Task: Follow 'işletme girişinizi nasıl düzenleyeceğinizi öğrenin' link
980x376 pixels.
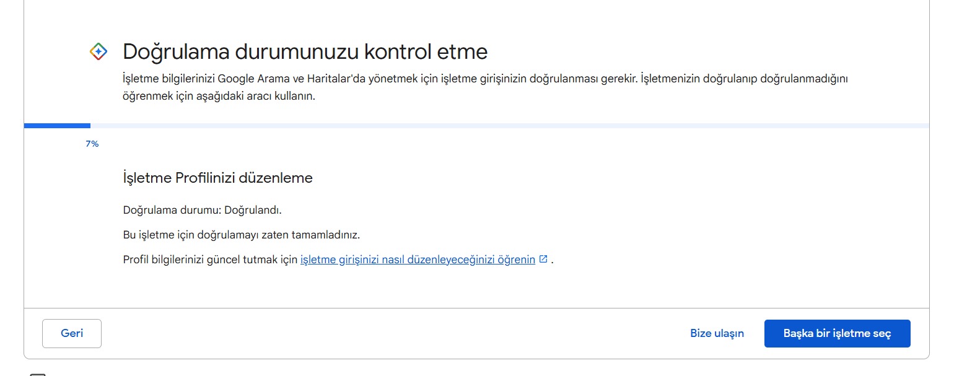Action: (x=418, y=260)
